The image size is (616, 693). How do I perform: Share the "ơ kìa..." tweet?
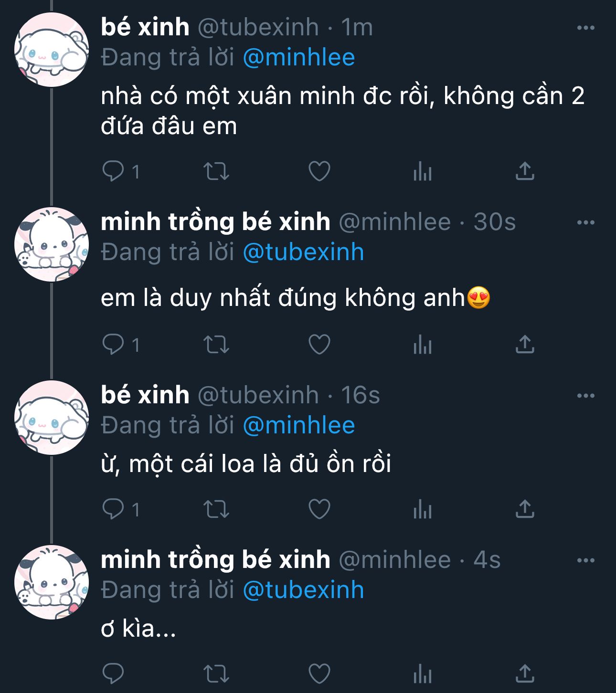[x=524, y=674]
